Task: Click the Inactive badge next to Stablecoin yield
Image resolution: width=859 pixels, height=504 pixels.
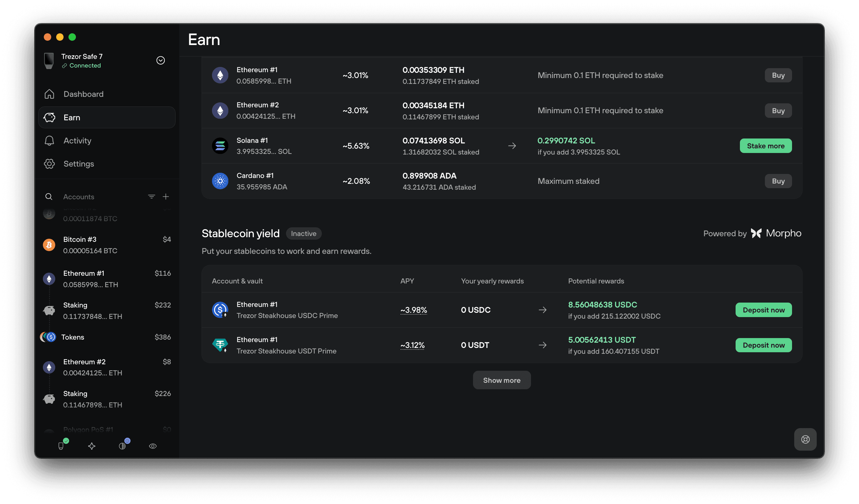Action: 303,233
